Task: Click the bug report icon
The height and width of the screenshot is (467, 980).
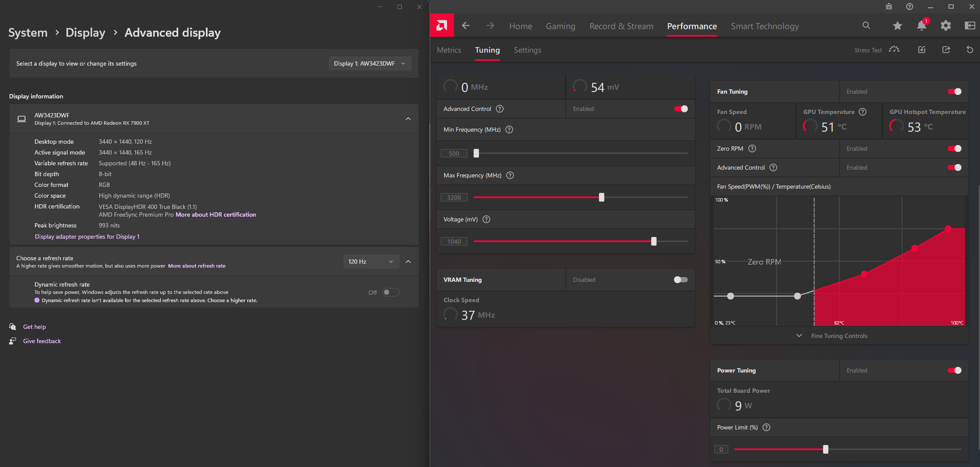Action: (x=889, y=6)
